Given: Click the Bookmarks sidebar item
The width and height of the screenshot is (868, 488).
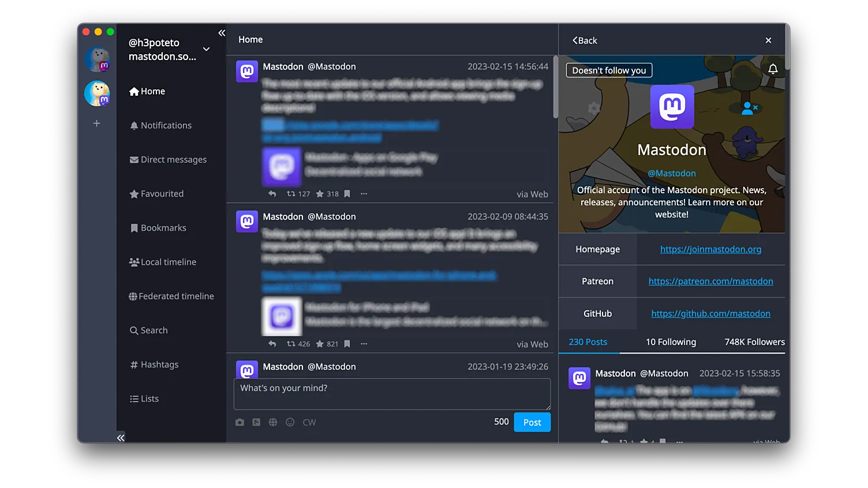Looking at the screenshot, I should tap(158, 228).
